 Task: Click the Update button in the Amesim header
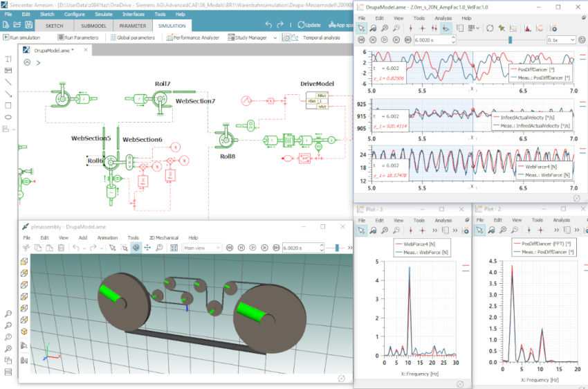tap(309, 25)
